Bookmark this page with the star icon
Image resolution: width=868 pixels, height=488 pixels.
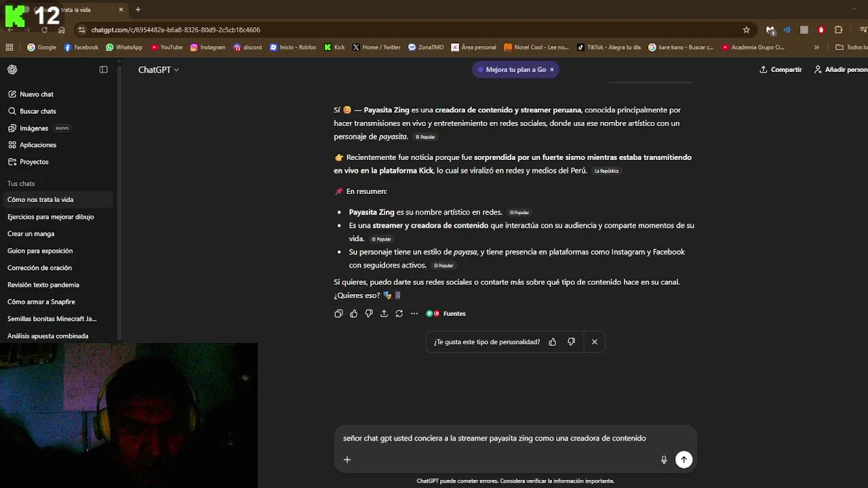pyautogui.click(x=747, y=30)
